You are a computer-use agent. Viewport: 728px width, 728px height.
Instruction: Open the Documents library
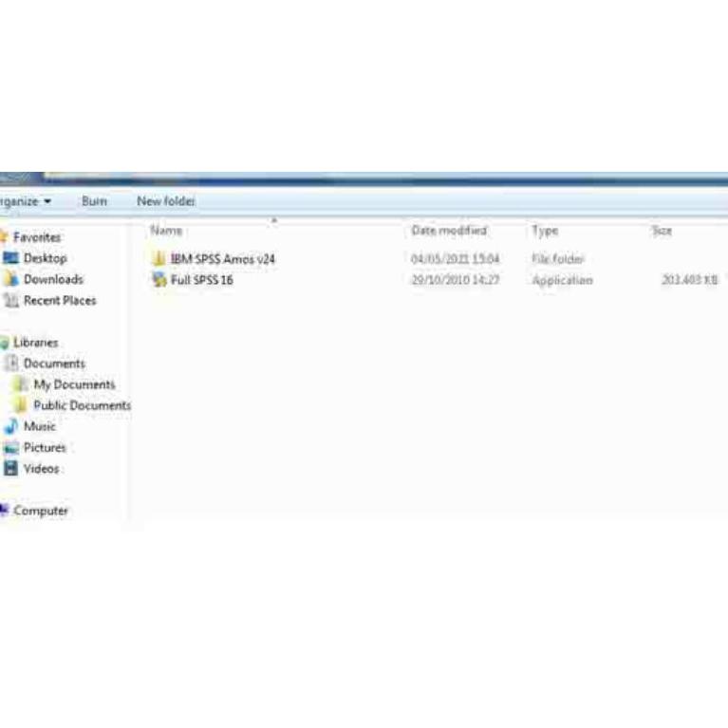[54, 364]
